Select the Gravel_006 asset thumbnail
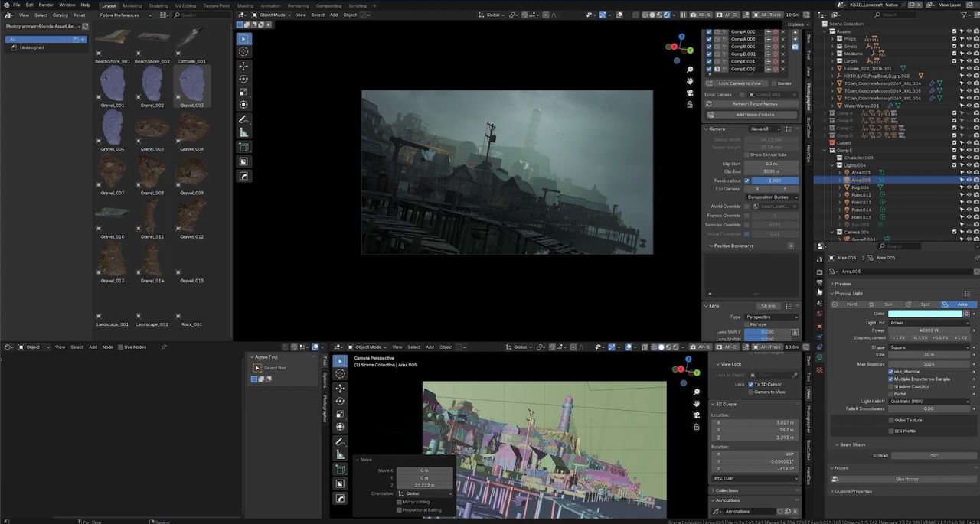 click(192, 129)
